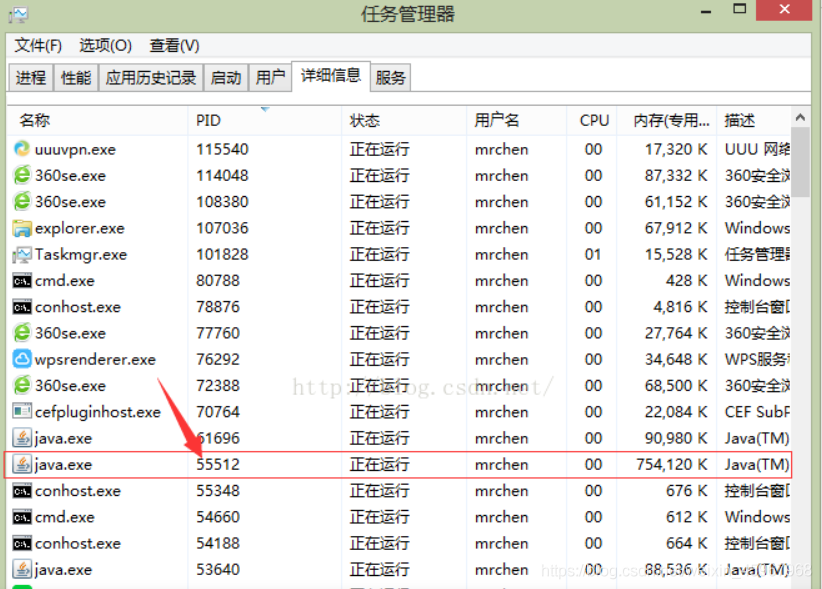The image size is (822, 589).
Task: Click mrchen username in explorer.exe row
Action: tap(502, 228)
